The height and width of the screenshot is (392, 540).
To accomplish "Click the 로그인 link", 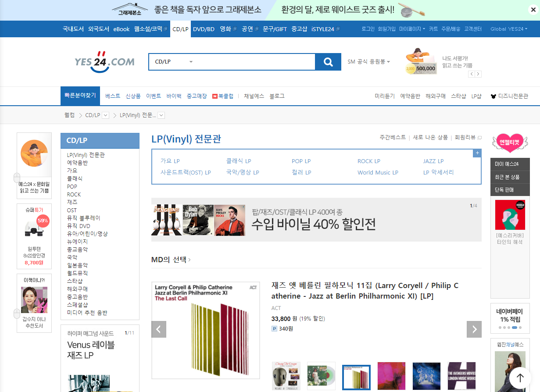I will 368,29.
